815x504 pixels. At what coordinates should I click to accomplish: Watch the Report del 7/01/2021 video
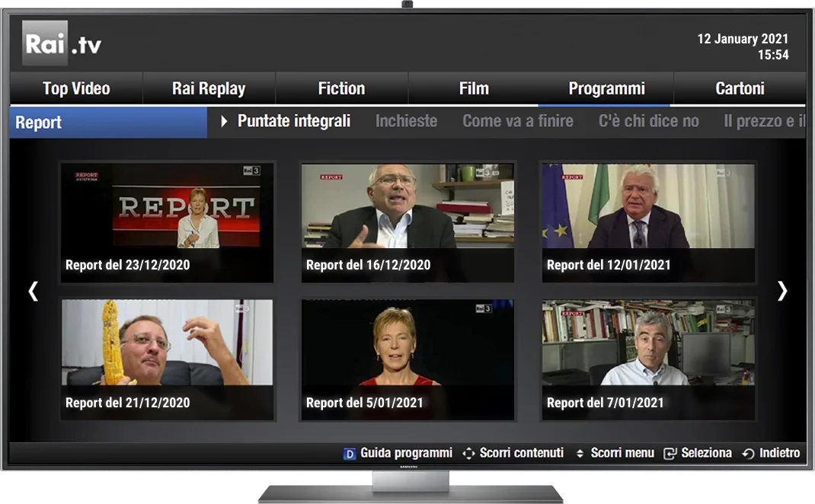[x=648, y=359]
